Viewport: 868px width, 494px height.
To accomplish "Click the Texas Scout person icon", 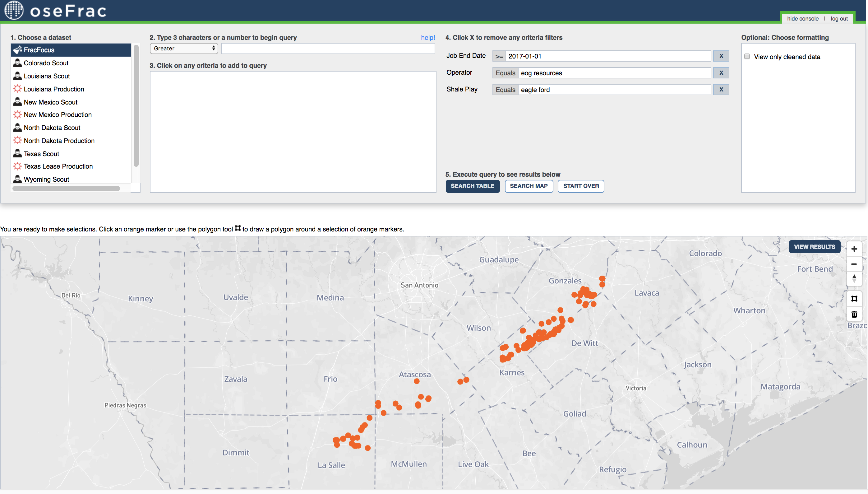I will (x=17, y=153).
